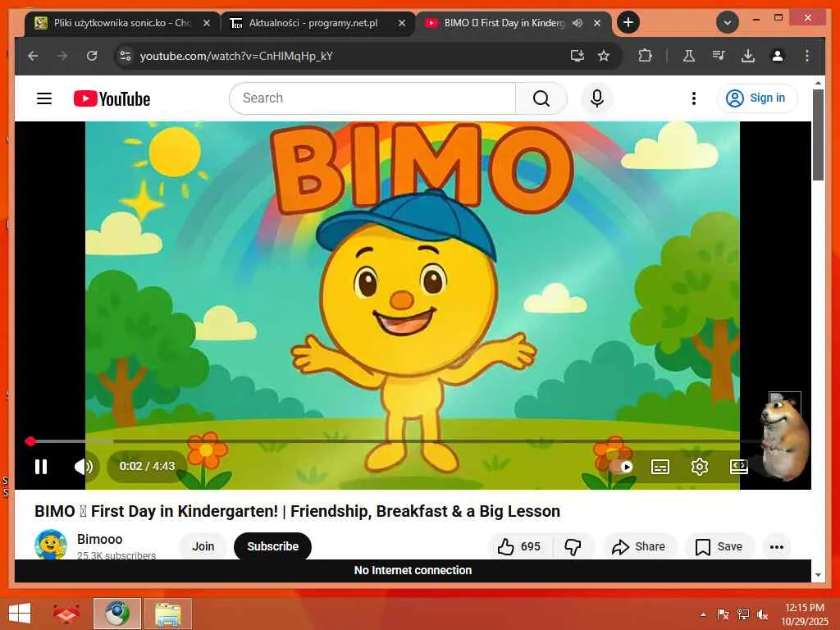
Task: Click the Sign in button
Action: tap(757, 98)
